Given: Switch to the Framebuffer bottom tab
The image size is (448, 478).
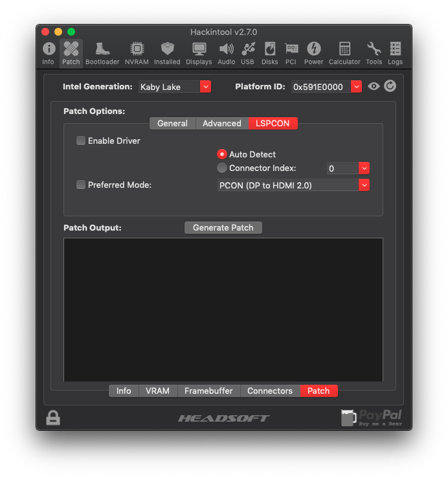Looking at the screenshot, I should click(208, 391).
